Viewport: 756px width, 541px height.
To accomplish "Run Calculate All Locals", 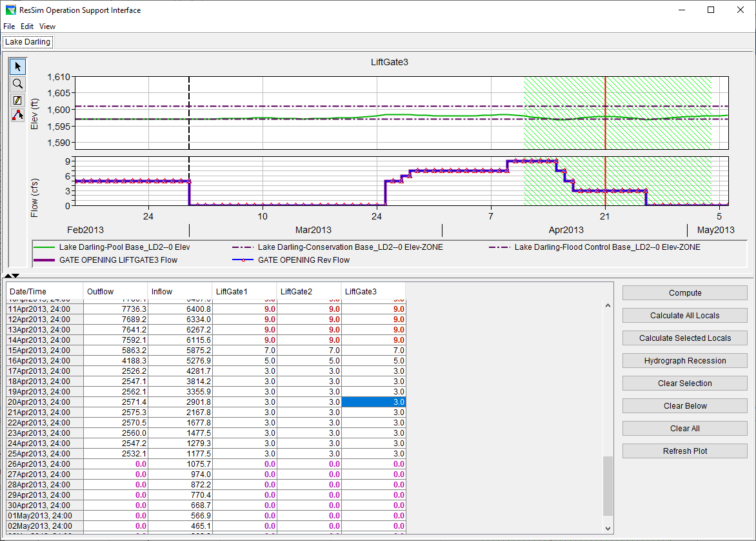I will (x=684, y=316).
